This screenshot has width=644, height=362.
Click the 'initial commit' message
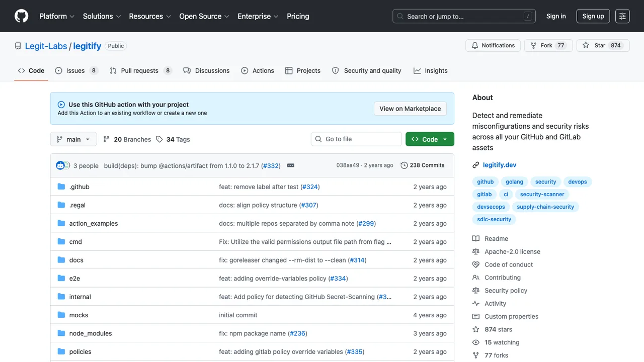coord(238,315)
